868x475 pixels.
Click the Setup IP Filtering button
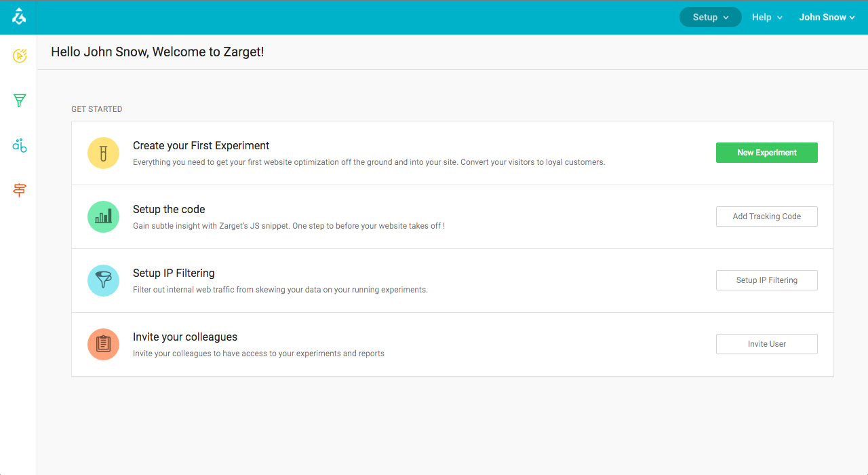pyautogui.click(x=766, y=280)
